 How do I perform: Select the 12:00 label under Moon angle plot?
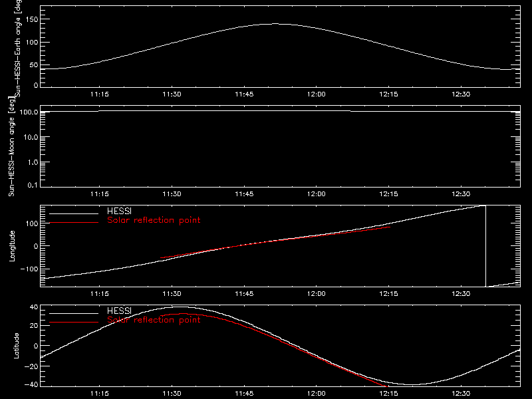coord(317,194)
